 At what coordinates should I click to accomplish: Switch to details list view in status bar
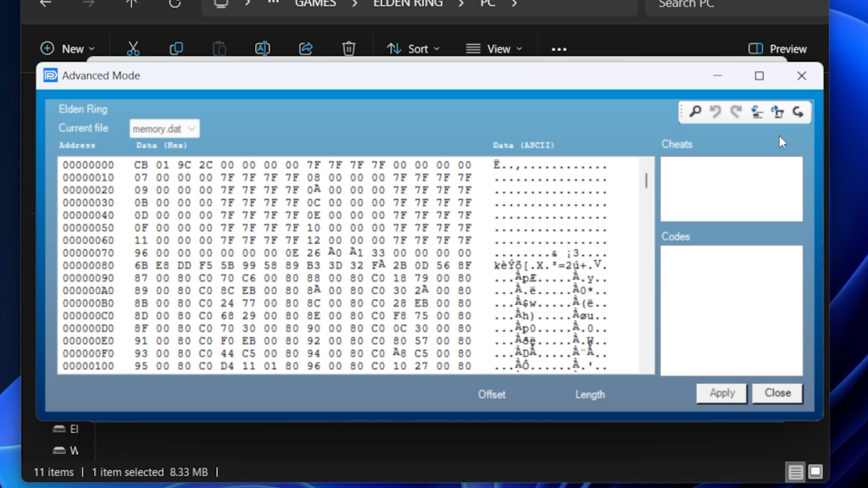(x=794, y=472)
